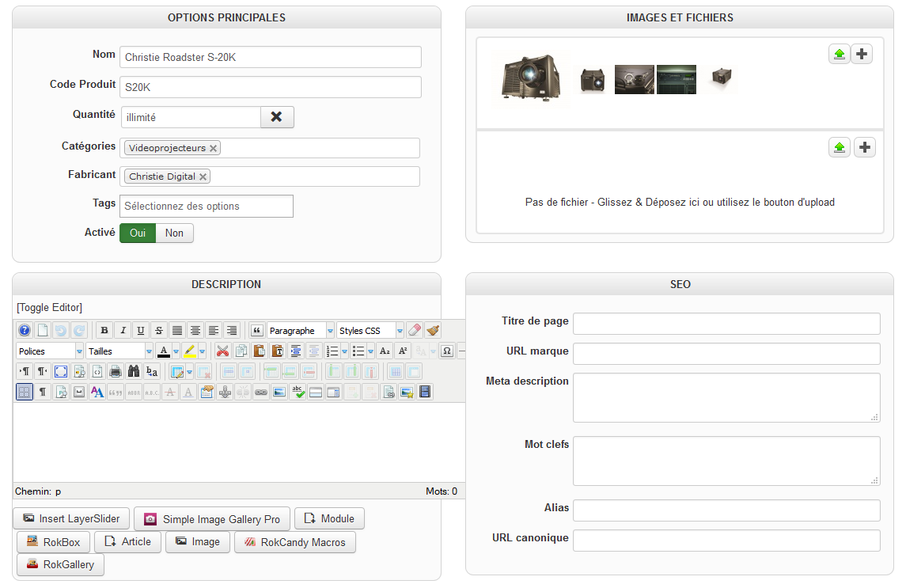Open the Polices font dropdown
This screenshot has height=588, width=906.
50,351
